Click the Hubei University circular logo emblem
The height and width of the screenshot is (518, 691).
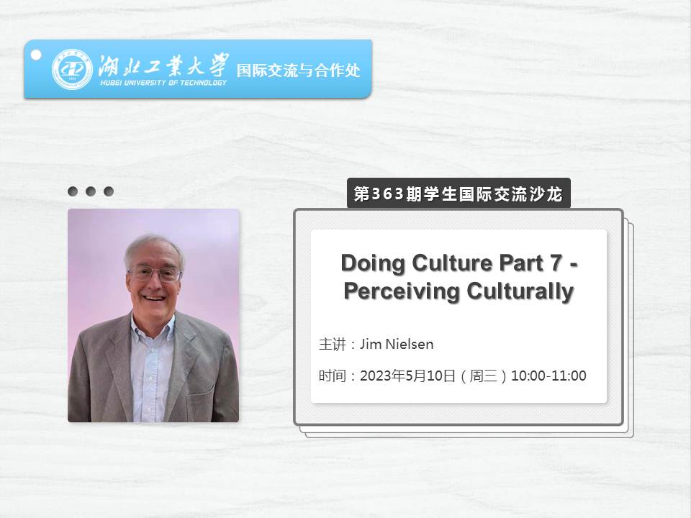(72, 69)
